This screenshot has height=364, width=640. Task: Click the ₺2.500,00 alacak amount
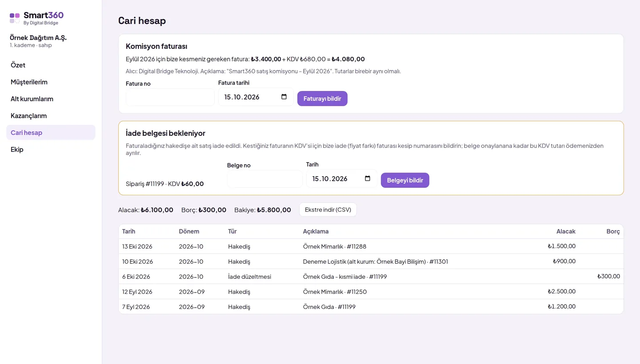[562, 291]
